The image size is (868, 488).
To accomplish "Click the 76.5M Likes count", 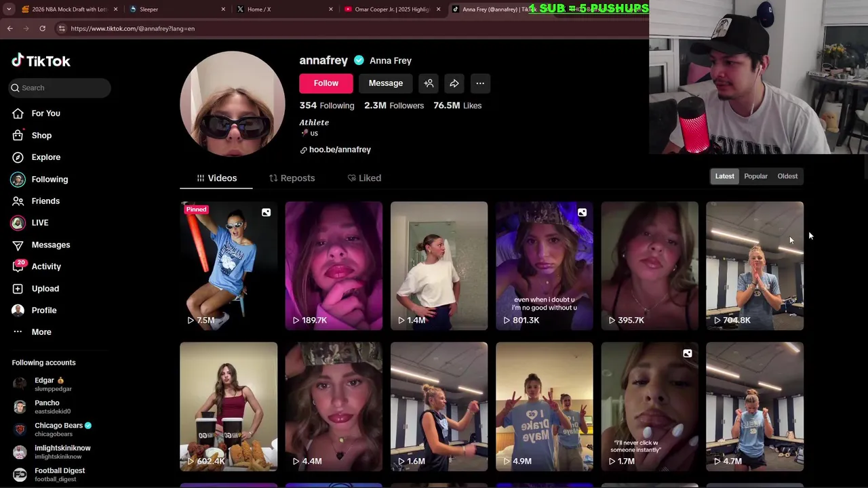I will (458, 106).
